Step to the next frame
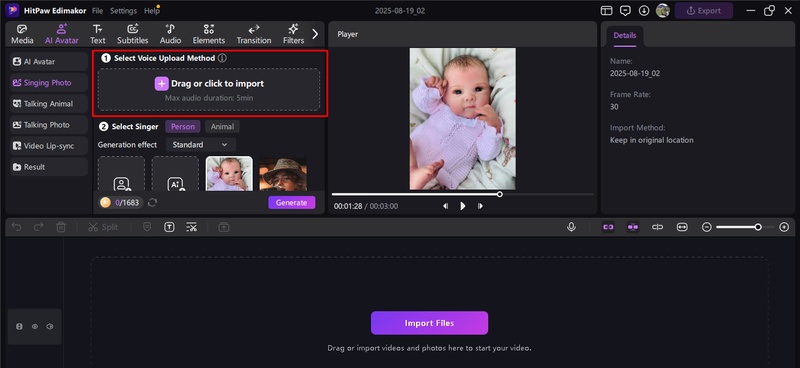This screenshot has height=368, width=800. coord(480,206)
